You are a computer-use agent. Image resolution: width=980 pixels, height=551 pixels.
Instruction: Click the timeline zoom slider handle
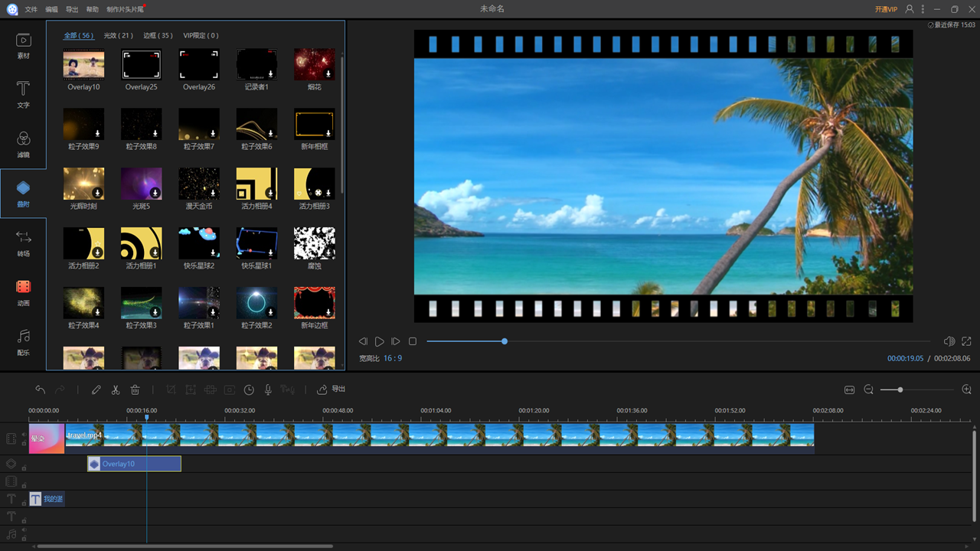coord(900,390)
